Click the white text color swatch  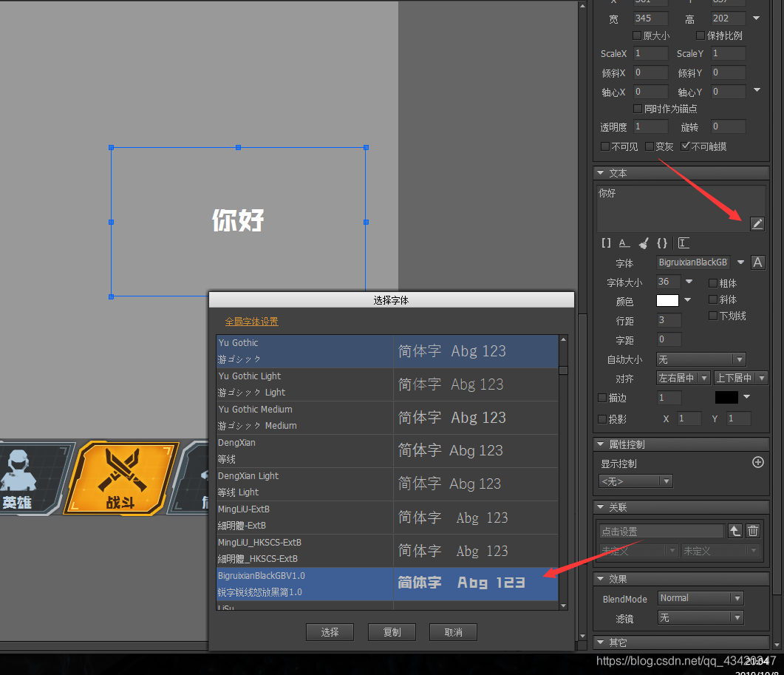tap(667, 300)
